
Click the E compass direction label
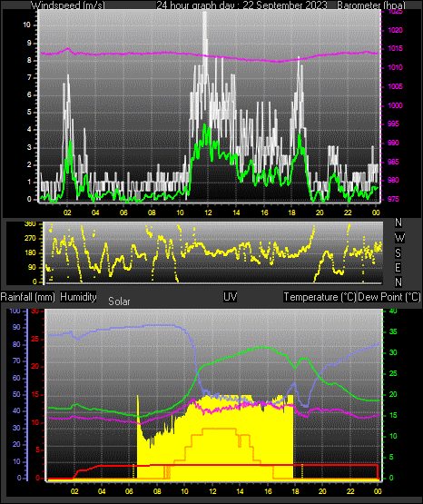[398, 268]
